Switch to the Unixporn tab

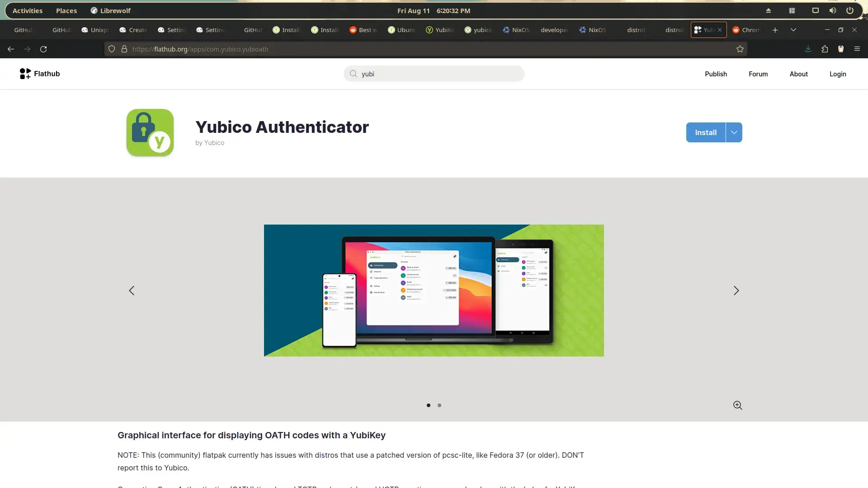coord(95,30)
